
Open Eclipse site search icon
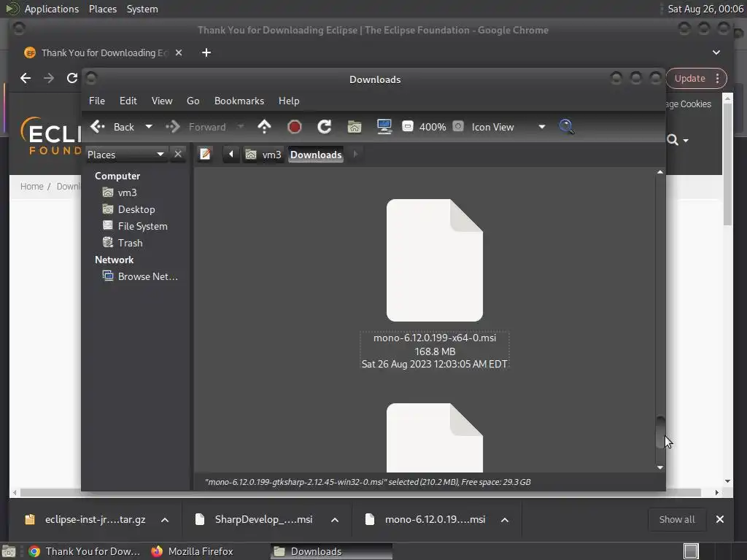pyautogui.click(x=672, y=139)
